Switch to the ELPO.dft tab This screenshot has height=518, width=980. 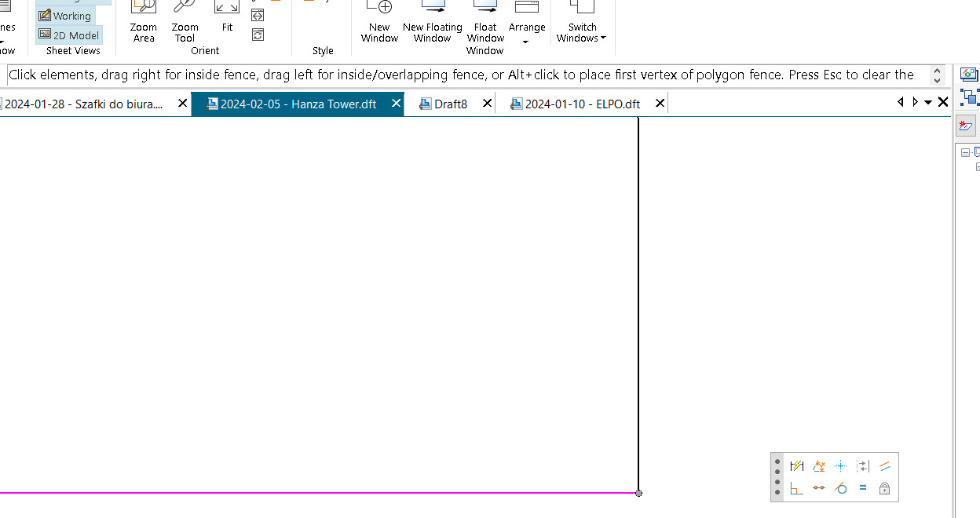click(582, 104)
